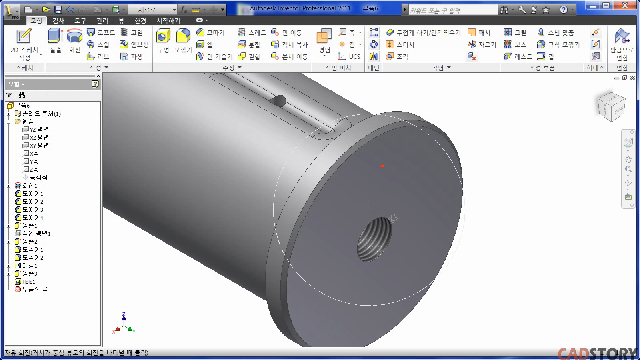Viewport: 640px width, 360px height.
Task: Click the Save icon in quick access toolbar
Action: click(x=58, y=9)
